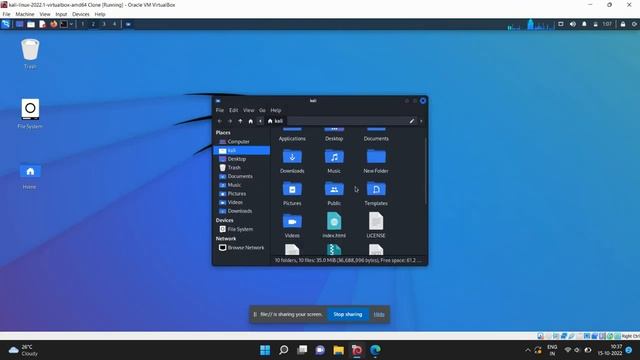Launch the text editor from the Kali panel

42,24
